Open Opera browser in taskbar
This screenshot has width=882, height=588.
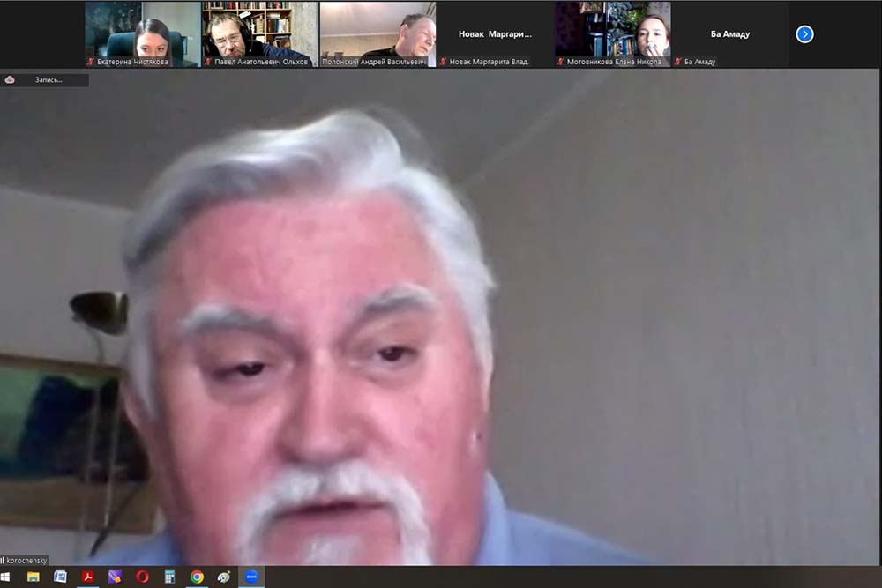click(142, 577)
